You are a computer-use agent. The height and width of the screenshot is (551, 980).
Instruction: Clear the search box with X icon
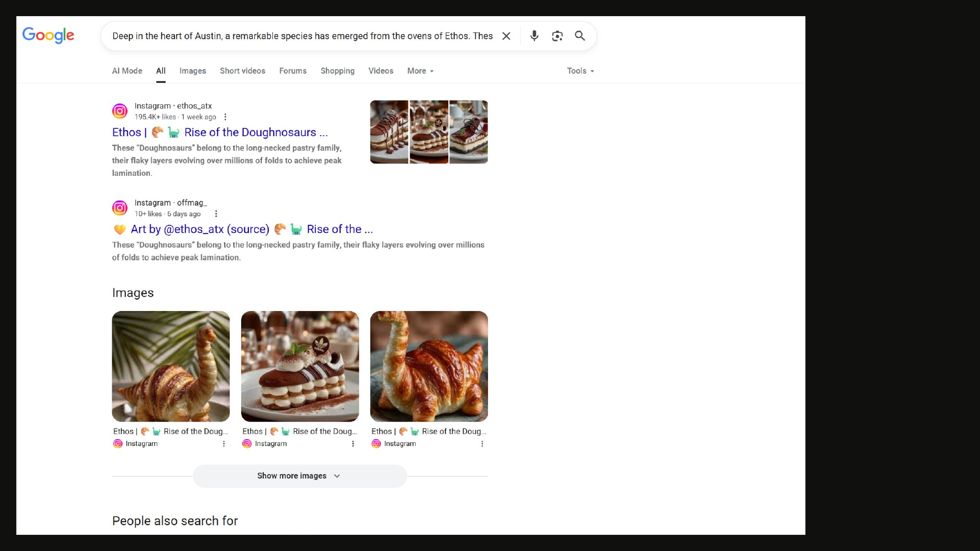pyautogui.click(x=506, y=36)
